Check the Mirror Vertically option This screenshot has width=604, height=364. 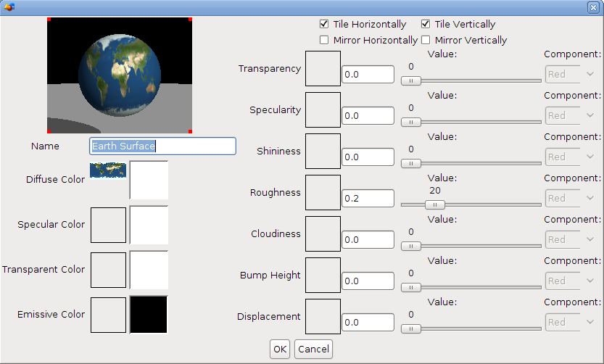click(425, 40)
